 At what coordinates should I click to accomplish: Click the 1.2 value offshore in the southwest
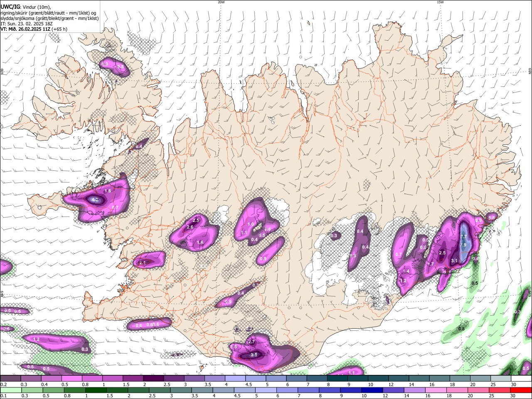tap(36, 340)
